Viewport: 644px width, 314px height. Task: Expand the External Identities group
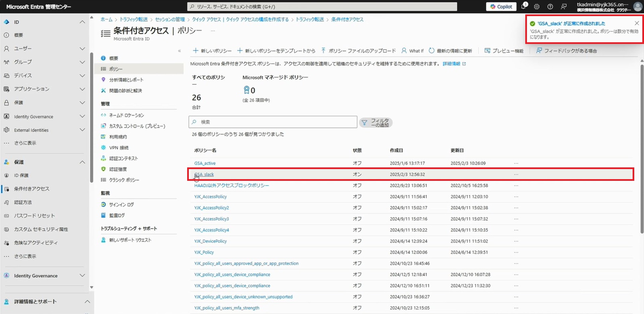[x=82, y=130]
